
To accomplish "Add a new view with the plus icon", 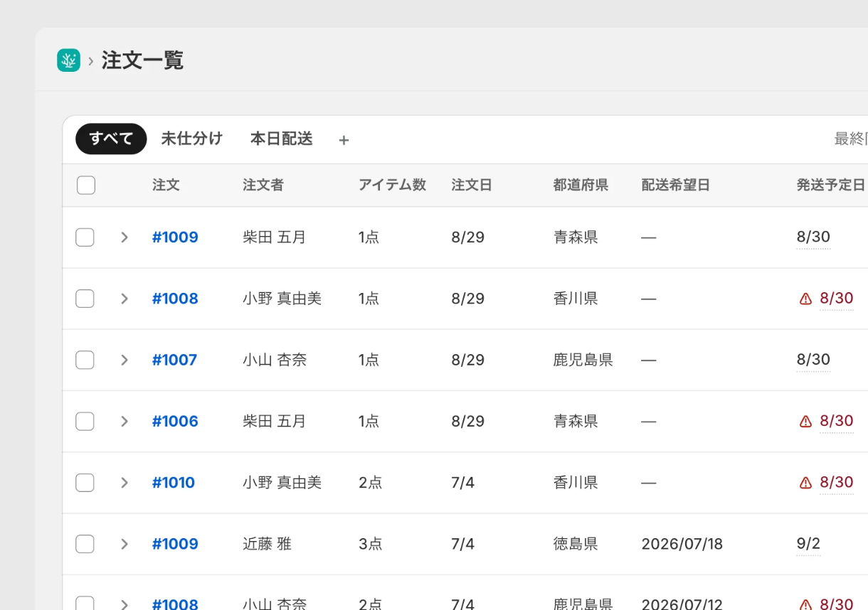I will click(x=344, y=140).
